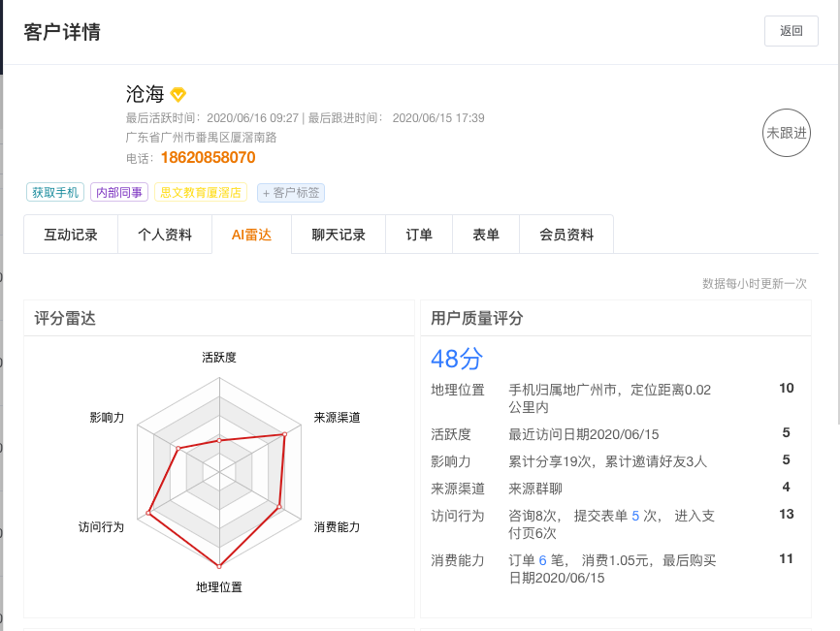This screenshot has height=631, width=840.
Task: Switch to the 表单 tab
Action: tap(486, 235)
